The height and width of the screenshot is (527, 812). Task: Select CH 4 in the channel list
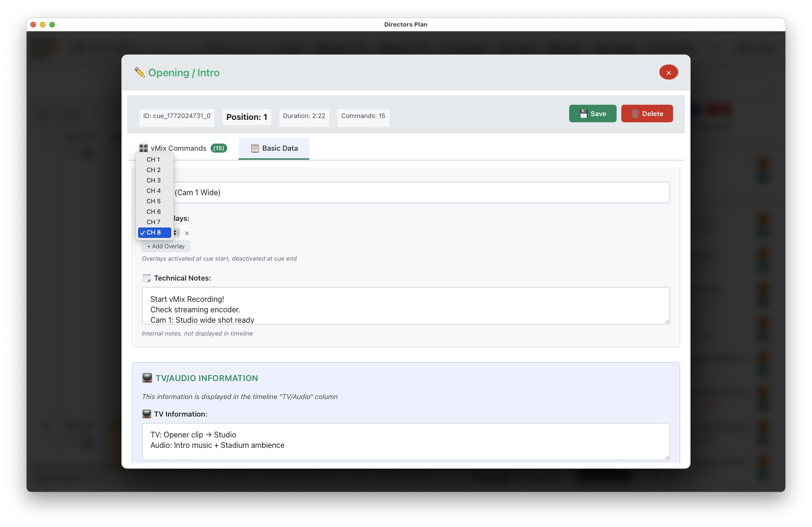click(x=154, y=191)
